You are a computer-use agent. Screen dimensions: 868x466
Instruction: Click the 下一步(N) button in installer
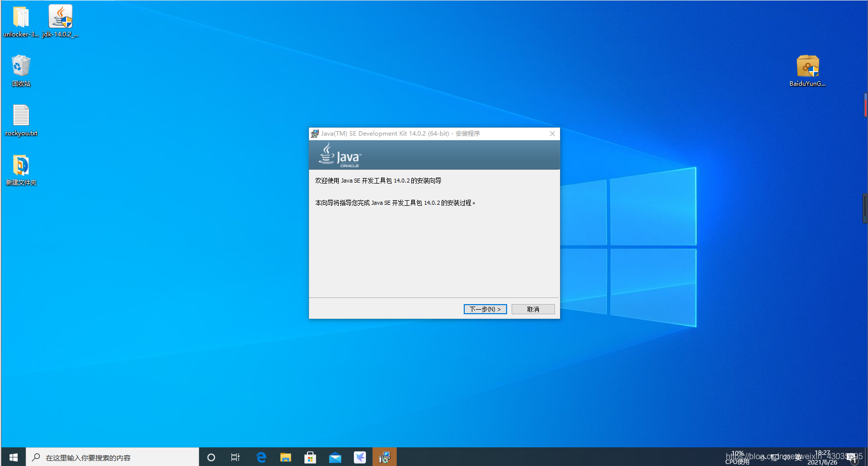click(485, 309)
